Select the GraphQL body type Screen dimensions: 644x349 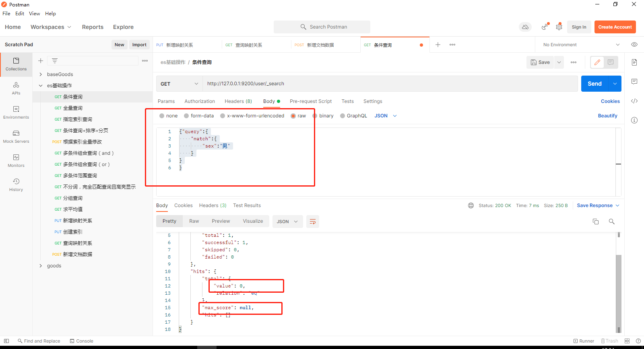coord(353,116)
